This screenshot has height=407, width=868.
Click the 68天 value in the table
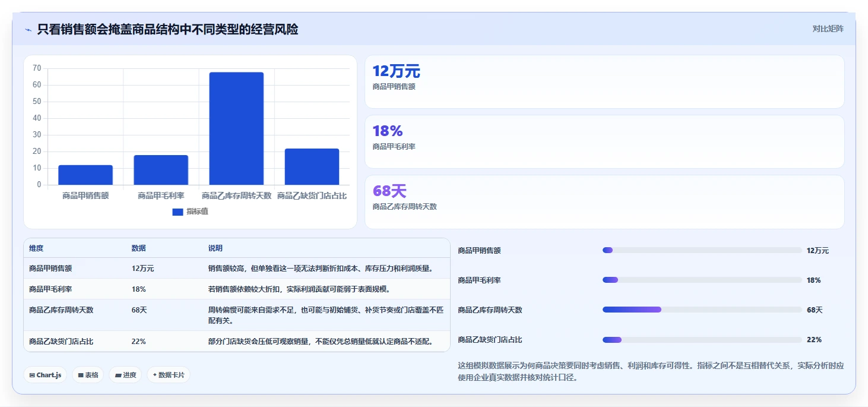tap(140, 310)
